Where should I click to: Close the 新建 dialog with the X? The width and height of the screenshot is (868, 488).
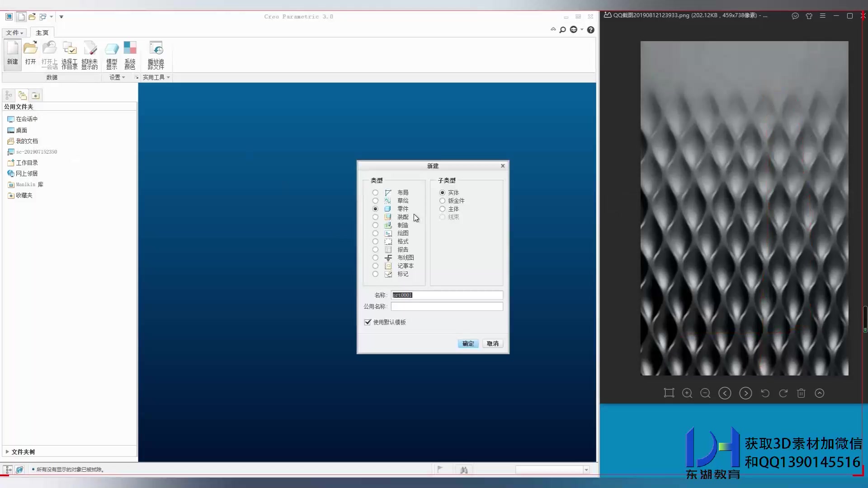(x=502, y=166)
